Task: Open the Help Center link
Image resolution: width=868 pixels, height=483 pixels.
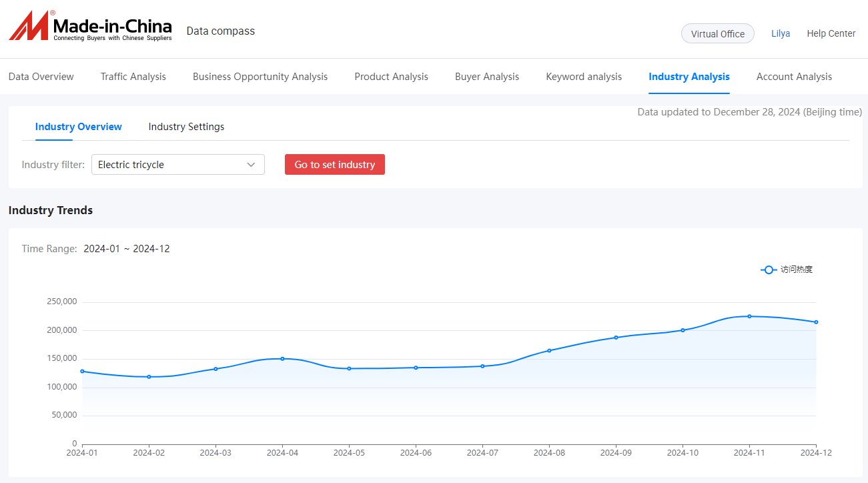Action: (x=831, y=34)
